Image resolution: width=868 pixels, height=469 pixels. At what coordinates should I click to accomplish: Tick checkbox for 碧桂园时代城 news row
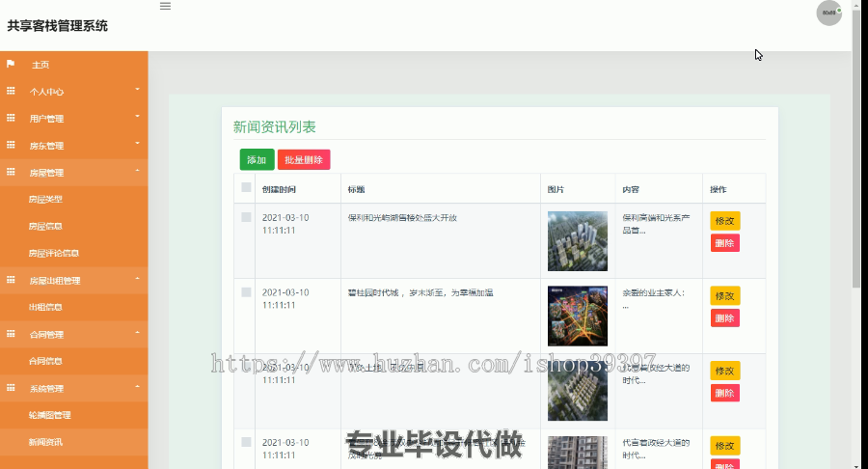tap(246, 291)
